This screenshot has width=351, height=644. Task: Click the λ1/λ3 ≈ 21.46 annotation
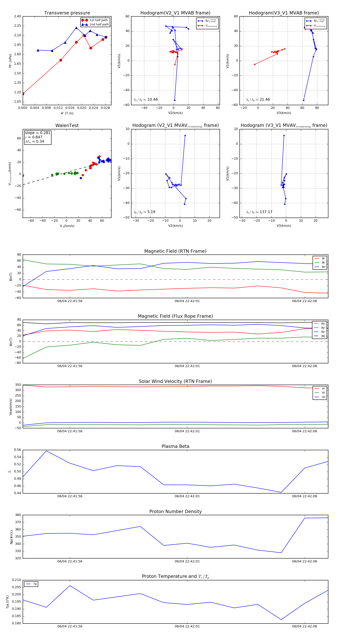coord(258,100)
